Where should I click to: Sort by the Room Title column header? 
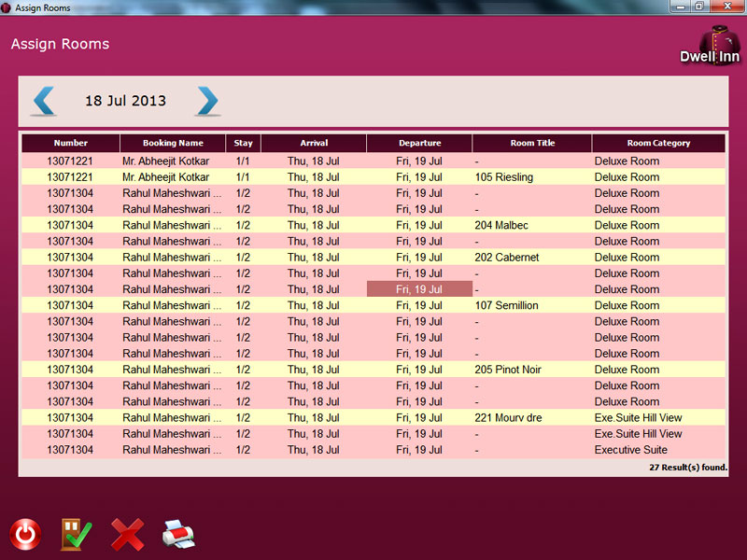click(x=532, y=144)
